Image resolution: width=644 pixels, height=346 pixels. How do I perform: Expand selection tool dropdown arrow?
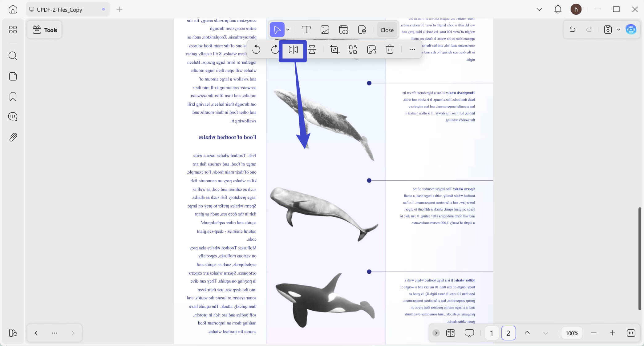[x=288, y=30]
